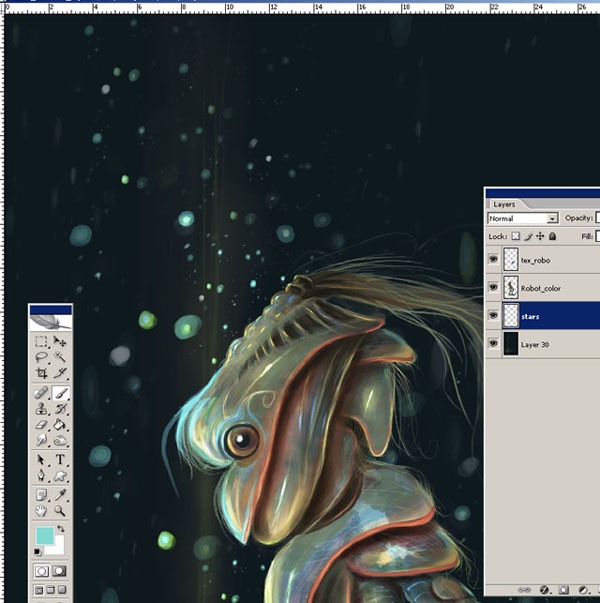600x603 pixels.
Task: Toggle lock all
Action: (552, 236)
